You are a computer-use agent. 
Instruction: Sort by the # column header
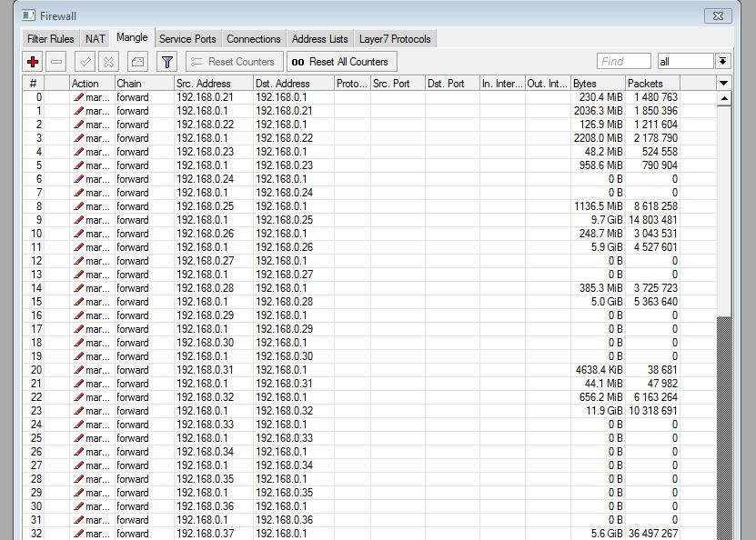pyautogui.click(x=33, y=84)
